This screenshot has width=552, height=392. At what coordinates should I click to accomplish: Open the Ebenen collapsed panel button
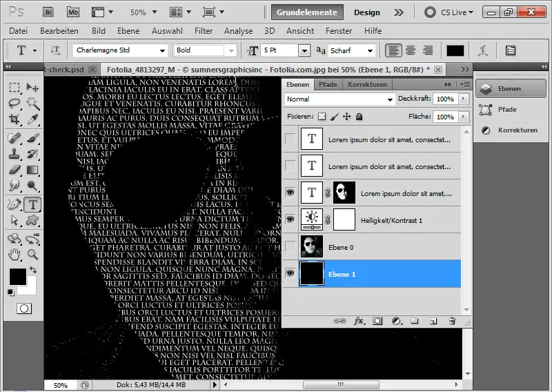(x=511, y=89)
